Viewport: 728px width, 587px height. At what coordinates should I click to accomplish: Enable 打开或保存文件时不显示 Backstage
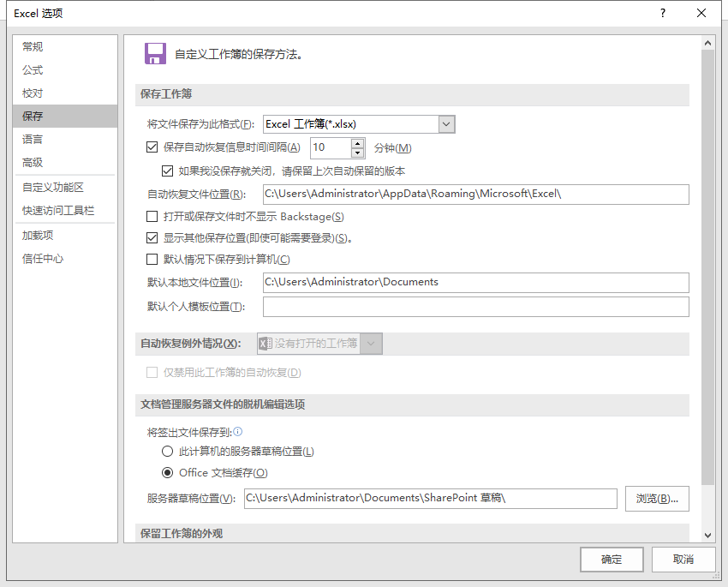pyautogui.click(x=152, y=217)
